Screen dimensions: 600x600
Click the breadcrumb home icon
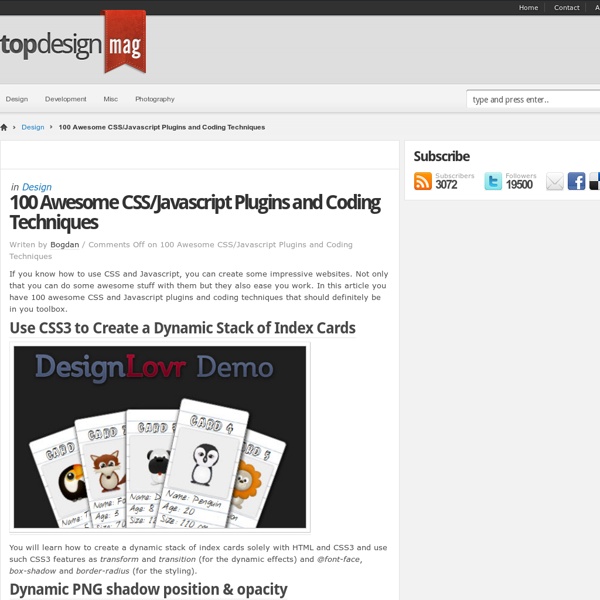(4, 127)
